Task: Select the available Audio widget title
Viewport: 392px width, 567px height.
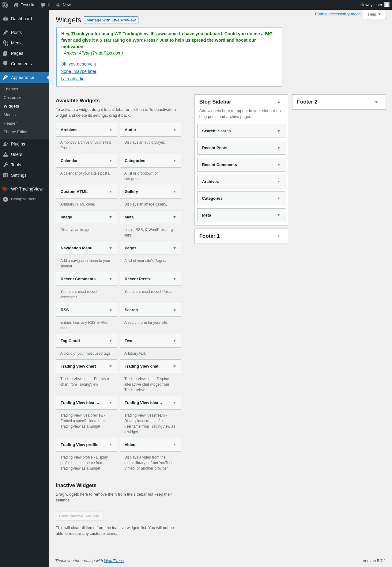Action: (130, 130)
